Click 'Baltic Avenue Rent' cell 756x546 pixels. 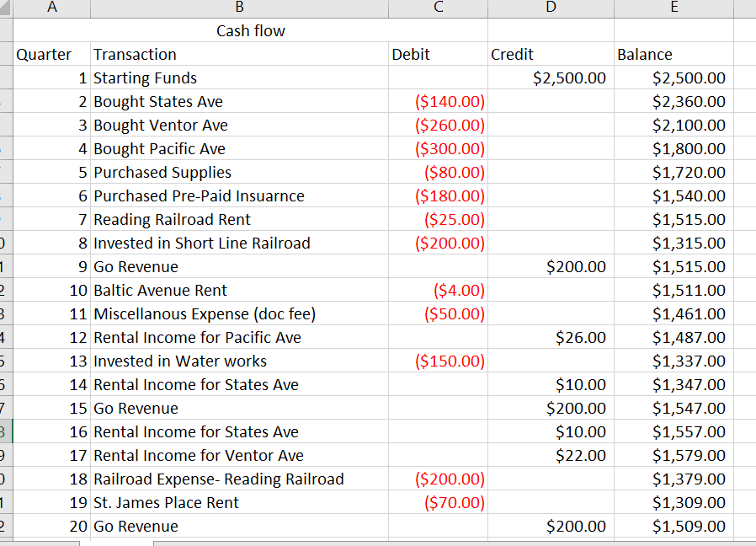point(239,290)
